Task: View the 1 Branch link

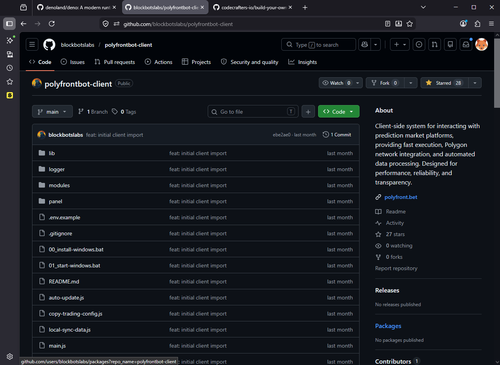Action: coord(93,112)
